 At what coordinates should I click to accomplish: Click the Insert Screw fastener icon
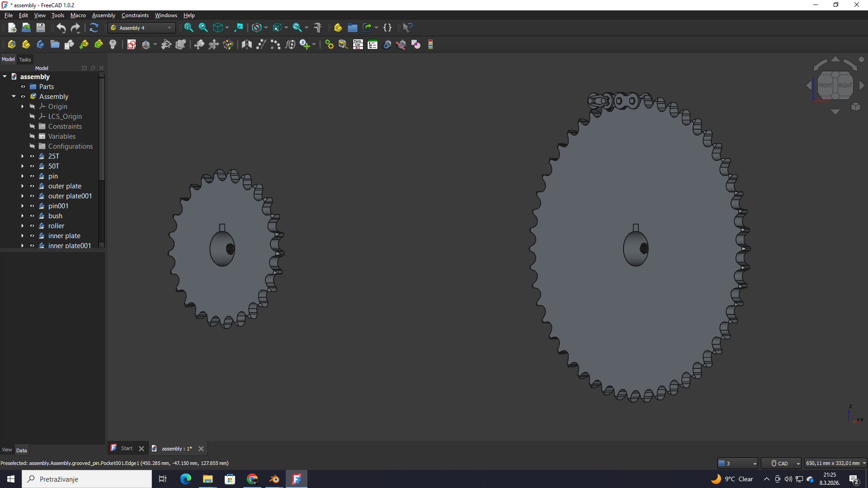[x=113, y=44]
